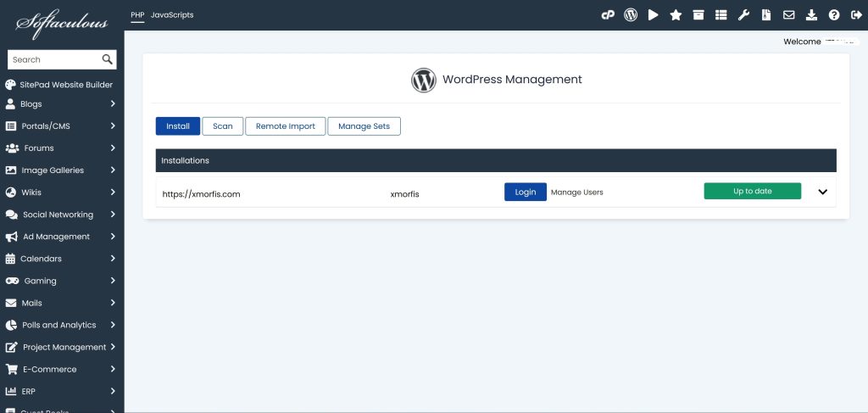This screenshot has height=413, width=868.
Task: Click the star ratings icon
Action: pyautogui.click(x=676, y=15)
